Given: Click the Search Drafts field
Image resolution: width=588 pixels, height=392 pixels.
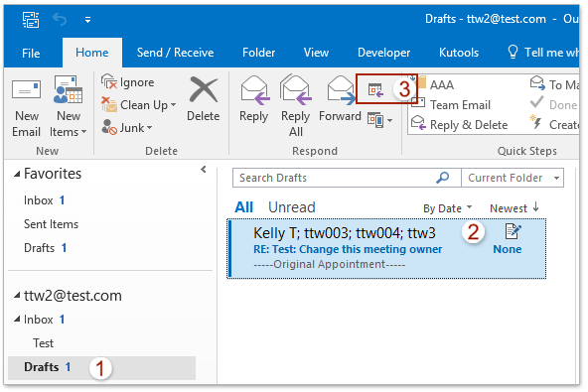Looking at the screenshot, I should click(x=334, y=178).
